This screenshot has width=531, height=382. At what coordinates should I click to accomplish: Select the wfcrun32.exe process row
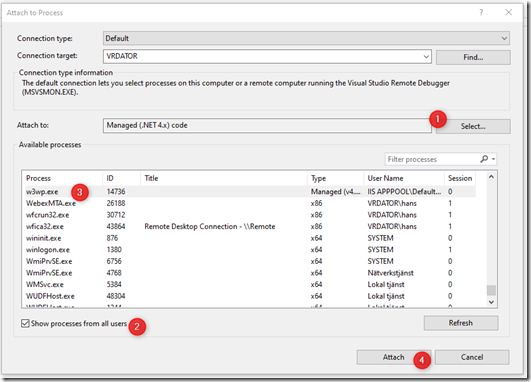click(250, 215)
